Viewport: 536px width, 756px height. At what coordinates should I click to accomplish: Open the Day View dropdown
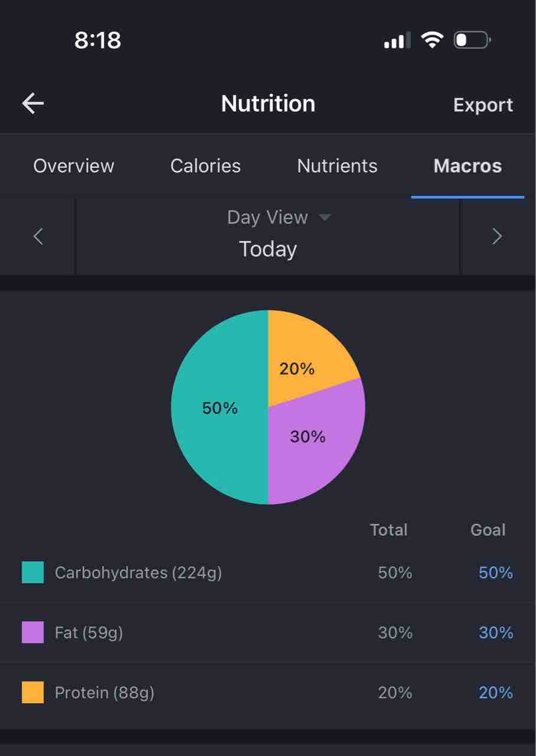[x=278, y=217]
